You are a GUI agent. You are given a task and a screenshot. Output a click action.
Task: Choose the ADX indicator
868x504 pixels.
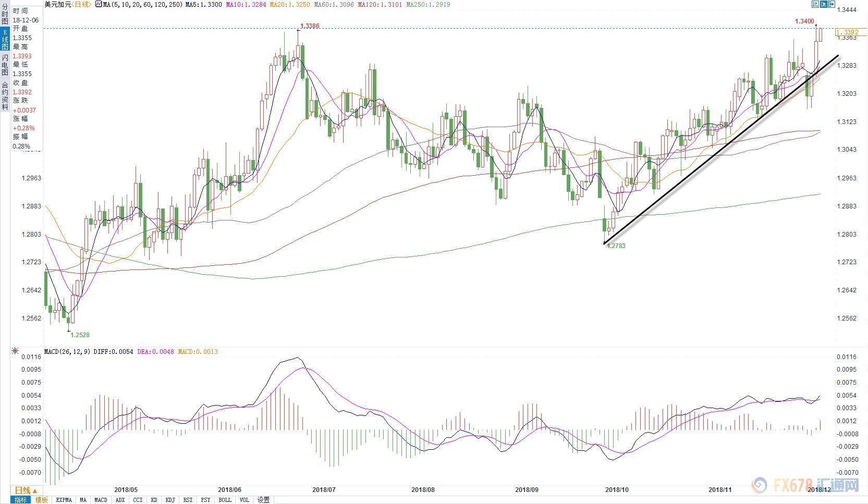pos(120,500)
